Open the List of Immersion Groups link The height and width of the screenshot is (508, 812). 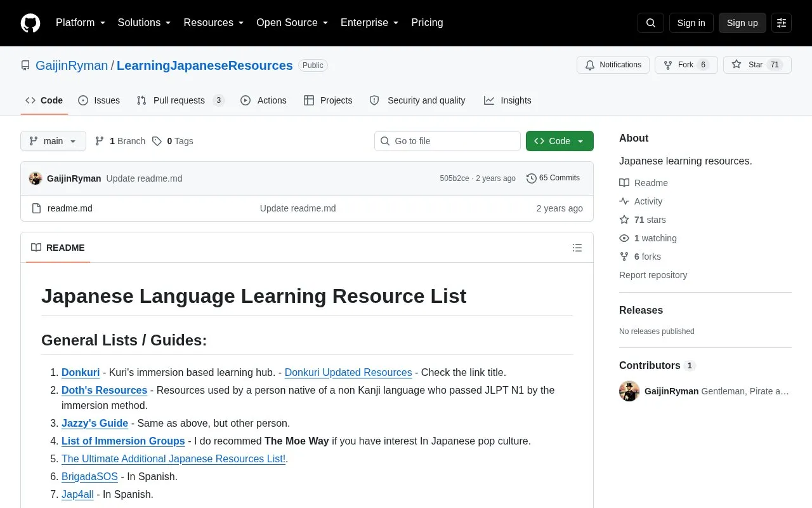[123, 441]
